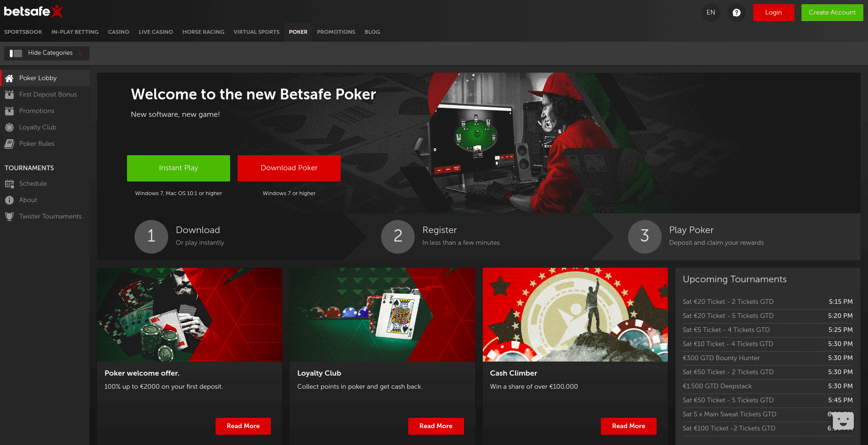Toggle the Hide Categories switch
The image size is (868, 445).
(x=16, y=53)
